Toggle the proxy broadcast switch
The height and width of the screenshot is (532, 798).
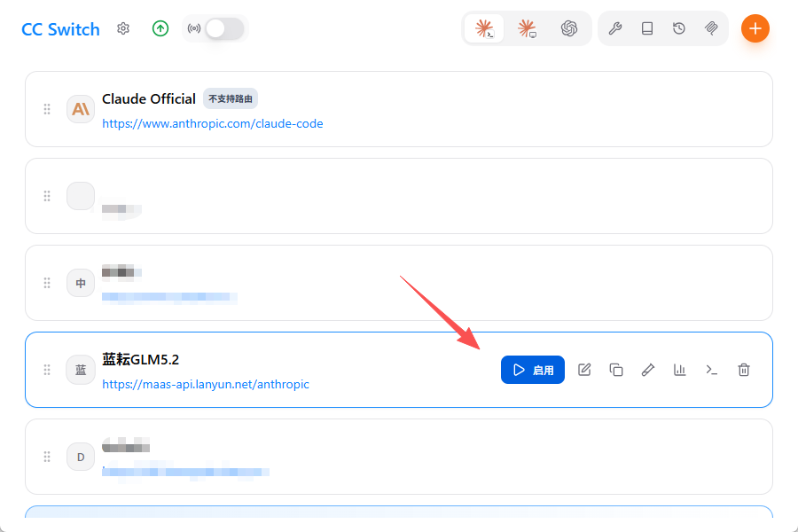click(x=224, y=28)
